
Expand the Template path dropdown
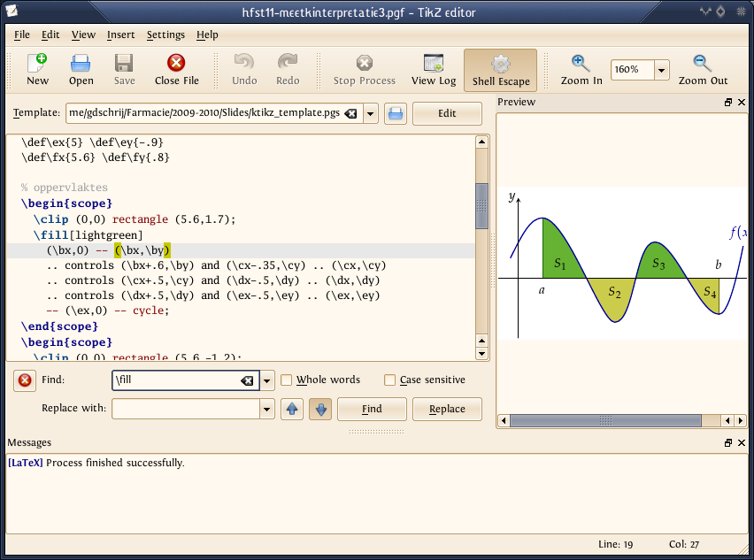371,114
